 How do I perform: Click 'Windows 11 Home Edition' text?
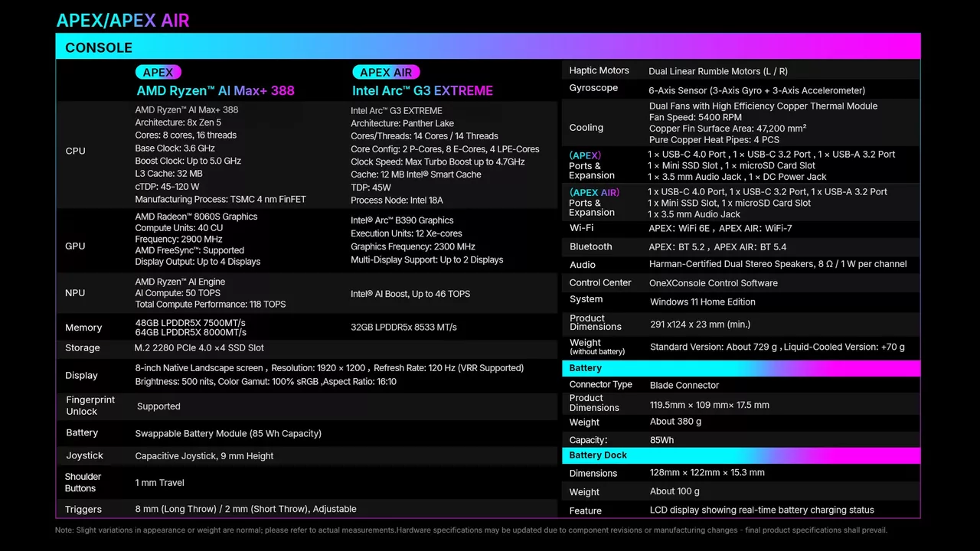pos(703,302)
